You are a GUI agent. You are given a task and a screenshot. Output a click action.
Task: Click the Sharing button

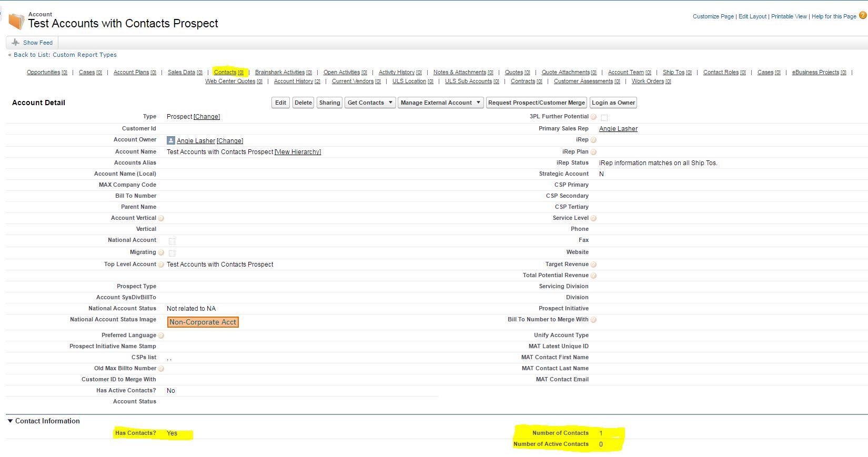[329, 103]
